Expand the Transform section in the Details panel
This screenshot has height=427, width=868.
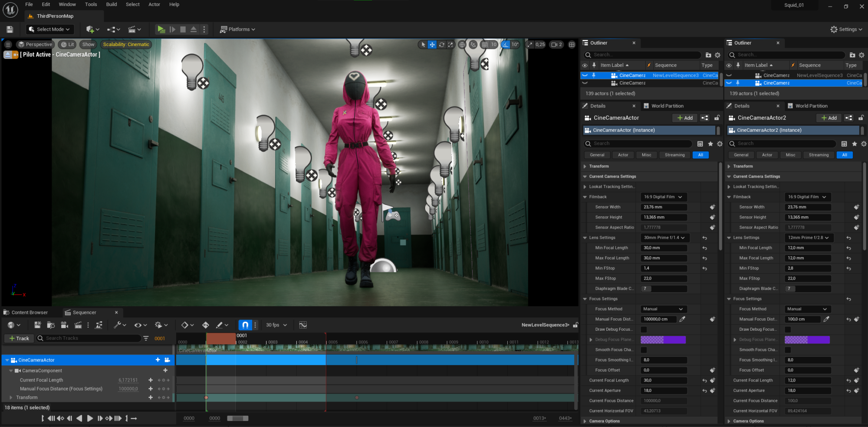click(x=585, y=166)
